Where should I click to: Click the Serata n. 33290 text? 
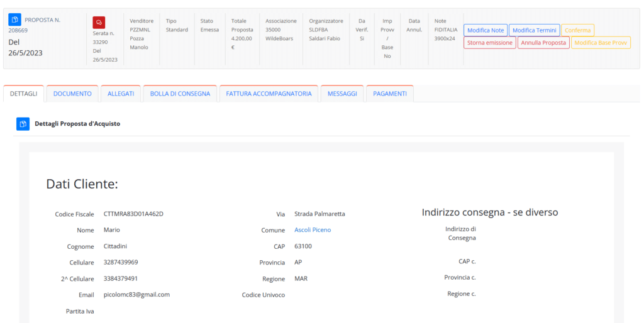[103, 38]
